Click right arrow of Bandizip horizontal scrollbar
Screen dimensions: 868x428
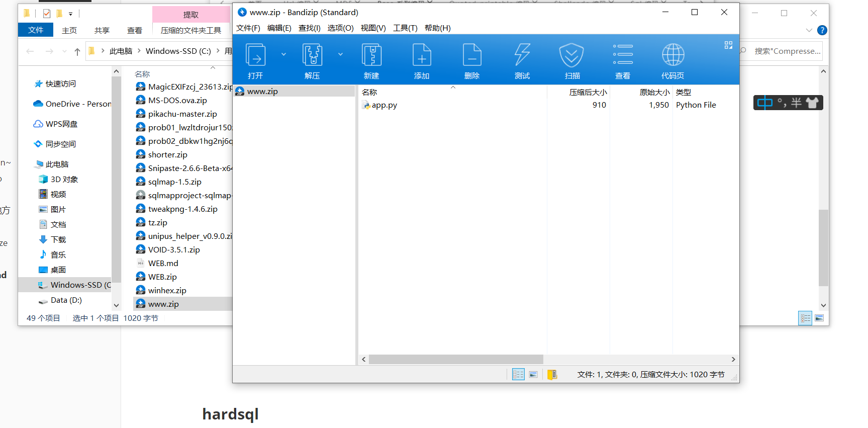point(733,359)
